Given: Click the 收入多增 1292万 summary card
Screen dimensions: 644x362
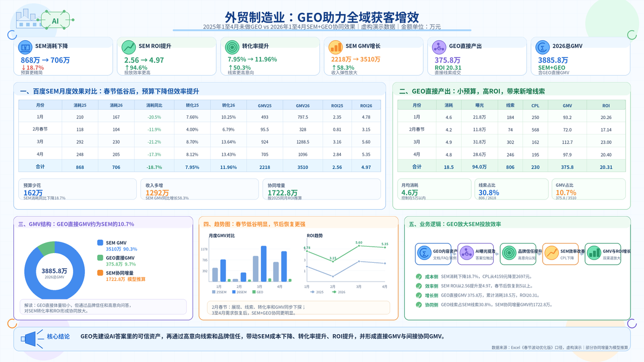Looking at the screenshot, I should 200,190.
